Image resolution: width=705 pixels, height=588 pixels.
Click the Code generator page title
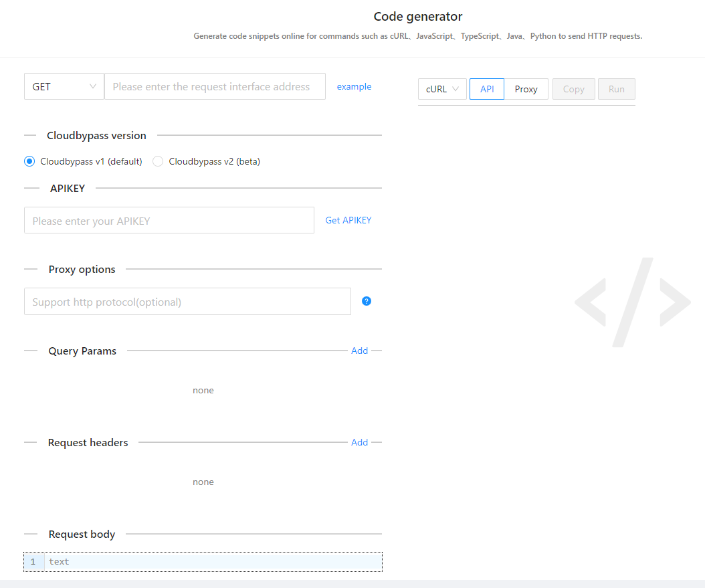tap(418, 17)
